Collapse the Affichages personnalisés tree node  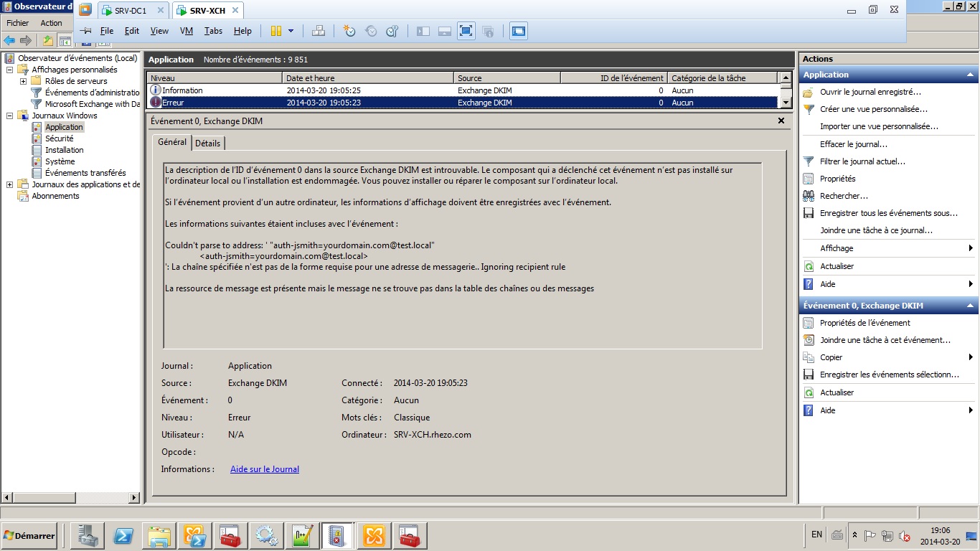point(9,70)
